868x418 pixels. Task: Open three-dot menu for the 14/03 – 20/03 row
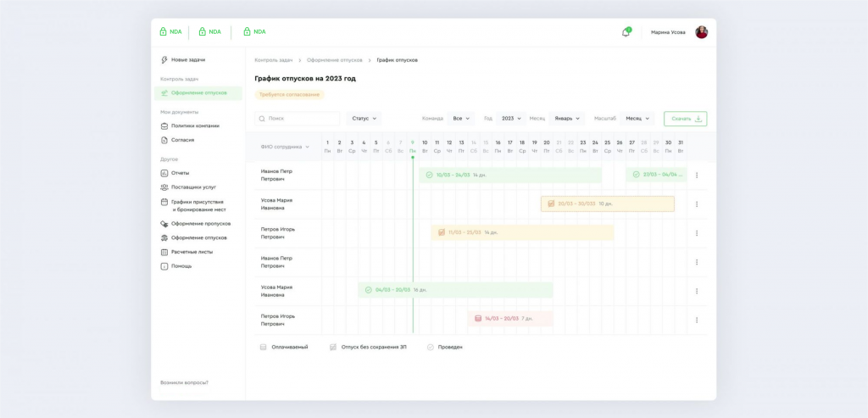(697, 320)
